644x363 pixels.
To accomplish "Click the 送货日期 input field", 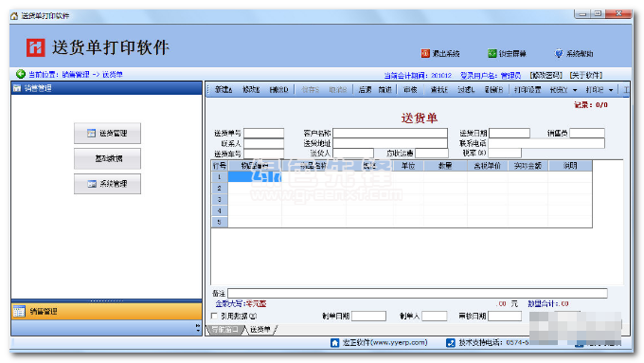I will point(510,133).
